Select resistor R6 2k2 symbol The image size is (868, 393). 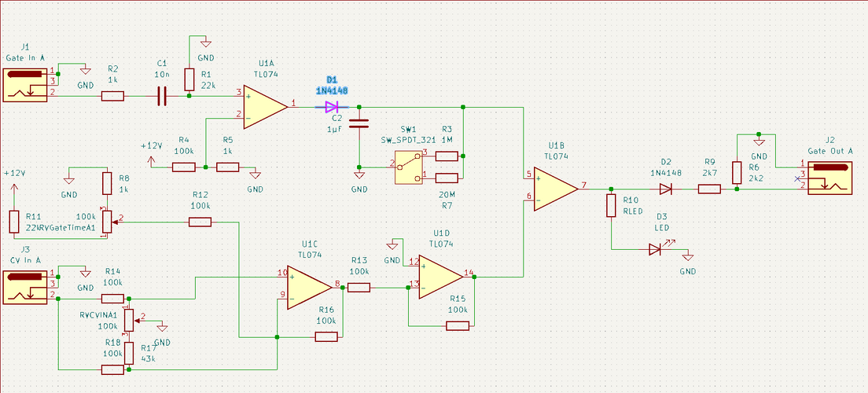tap(737, 172)
